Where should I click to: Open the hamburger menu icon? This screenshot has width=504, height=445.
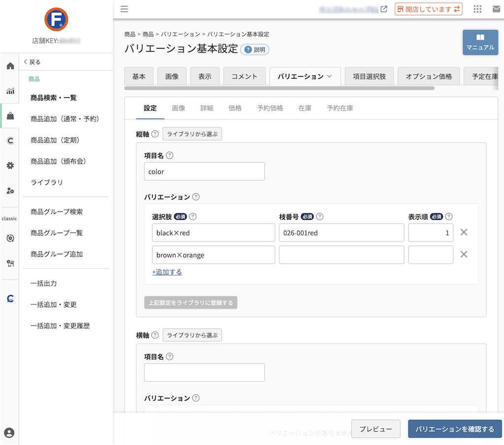point(125,9)
